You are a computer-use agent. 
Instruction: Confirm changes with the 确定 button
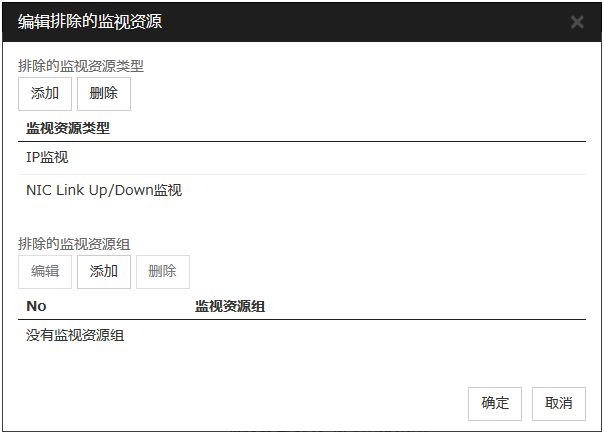coord(495,403)
